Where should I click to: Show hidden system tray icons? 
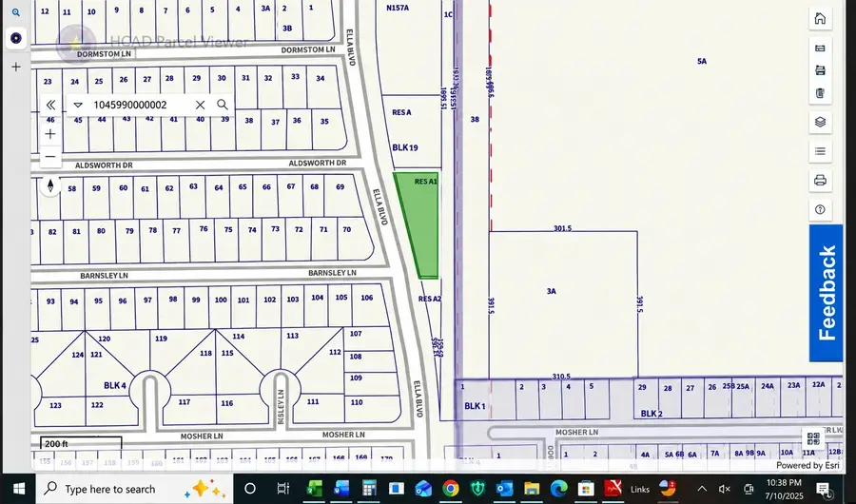point(702,489)
